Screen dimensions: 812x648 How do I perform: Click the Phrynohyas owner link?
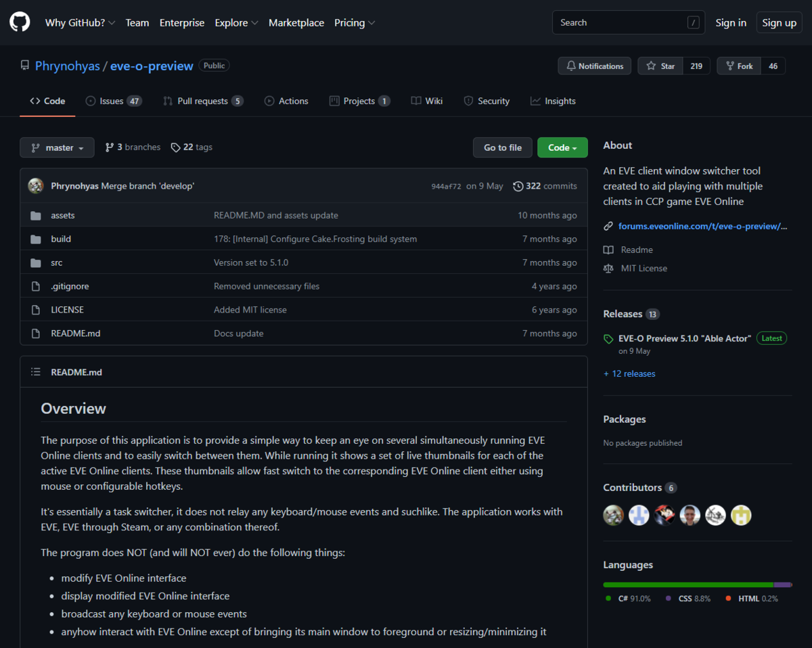click(67, 66)
